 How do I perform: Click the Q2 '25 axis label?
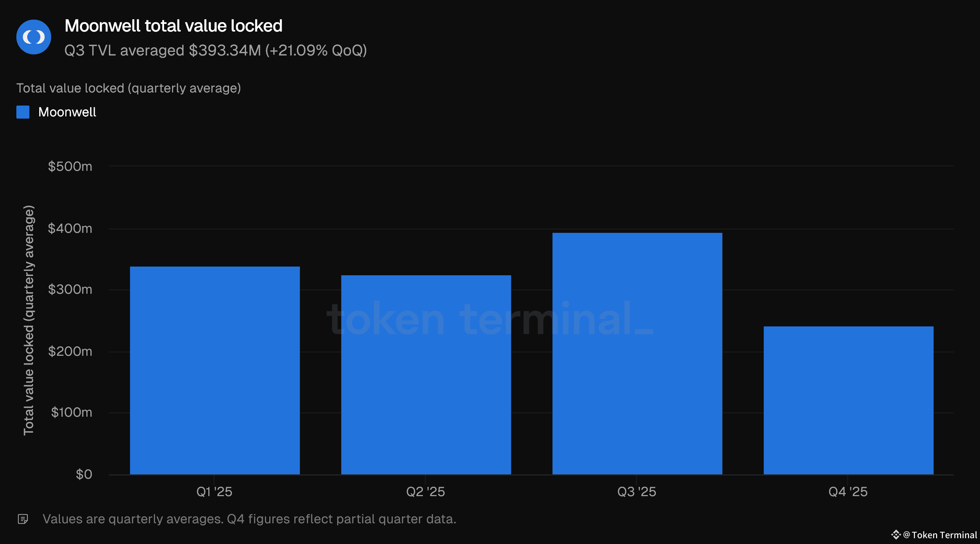click(x=425, y=491)
